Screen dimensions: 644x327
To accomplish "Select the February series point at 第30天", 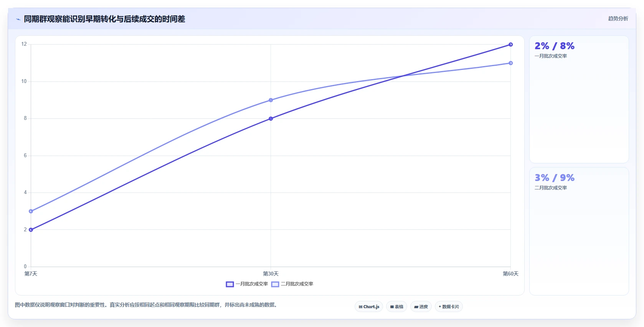I will (271, 100).
